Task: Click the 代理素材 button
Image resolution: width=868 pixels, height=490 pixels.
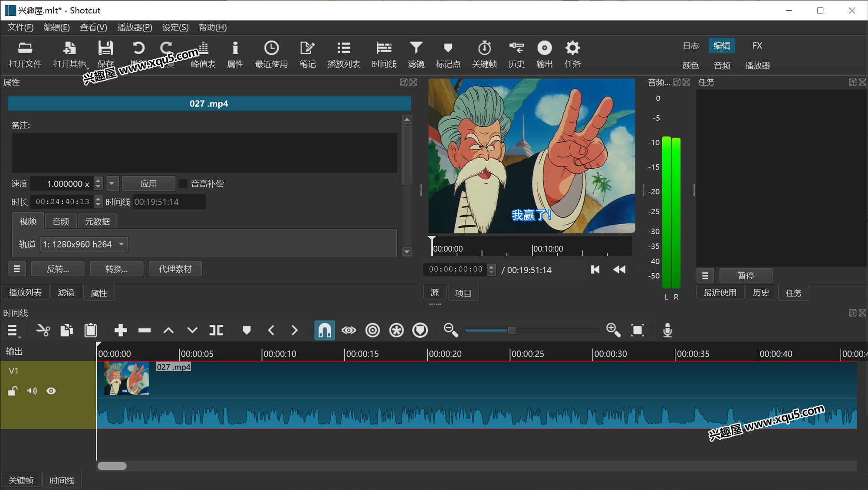Action: [x=175, y=269]
